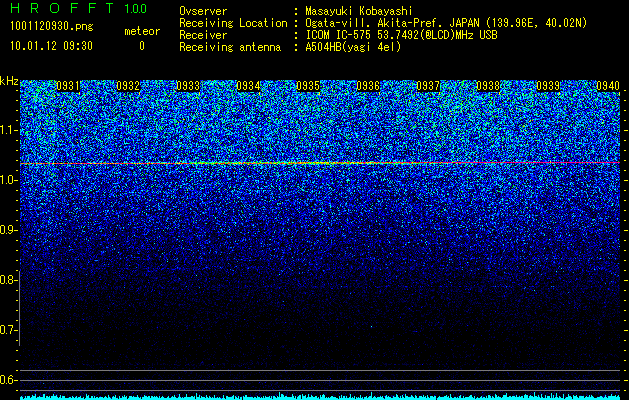Click the 0.8 kHz axis label
This screenshot has width=629, height=400.
pos(8,280)
